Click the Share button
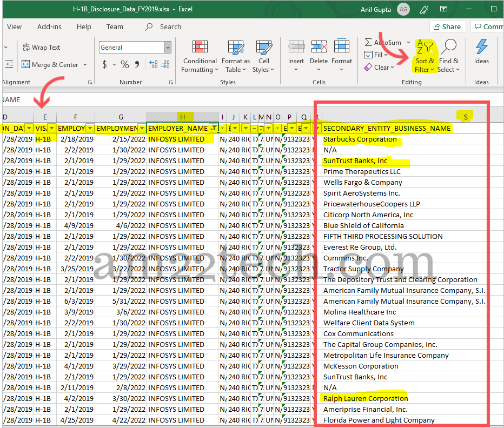 coord(447,26)
